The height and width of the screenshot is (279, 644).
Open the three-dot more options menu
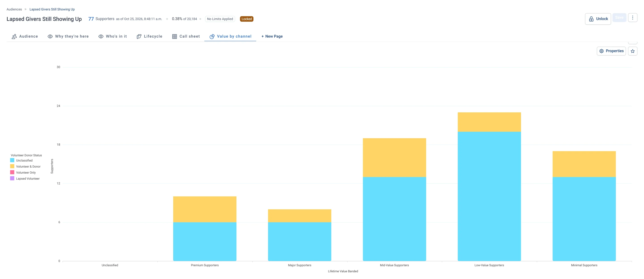(x=633, y=17)
